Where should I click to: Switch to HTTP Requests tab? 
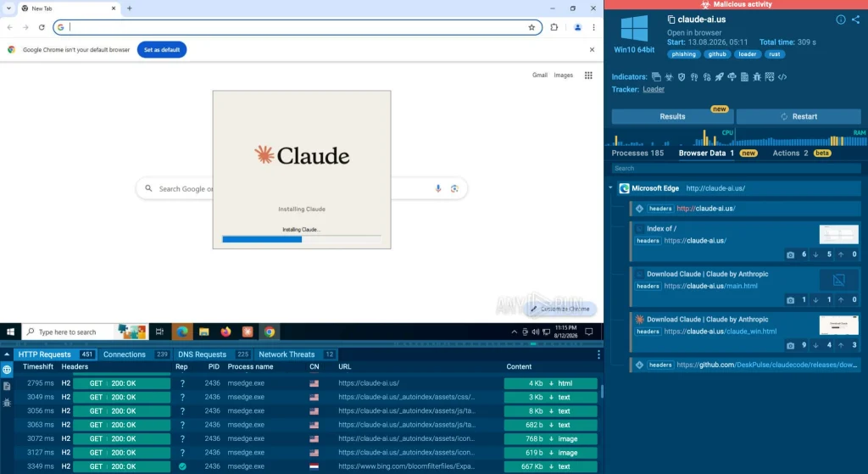click(x=55, y=354)
